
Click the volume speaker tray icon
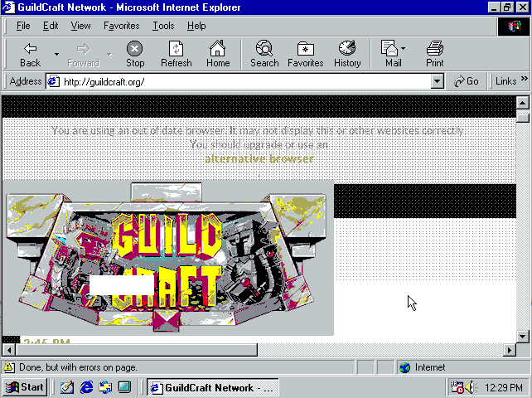(x=470, y=387)
